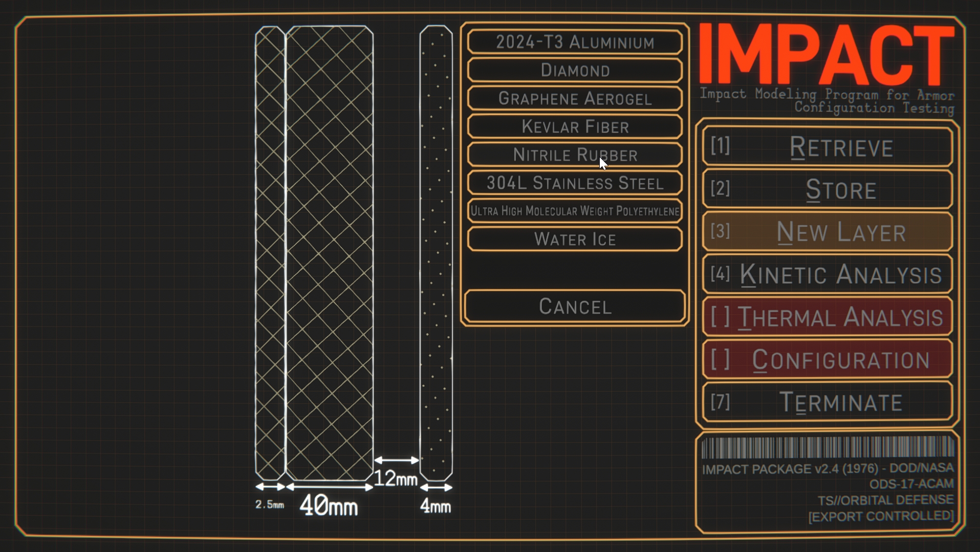Select the 2.5mm armor layer

pyautogui.click(x=270, y=253)
